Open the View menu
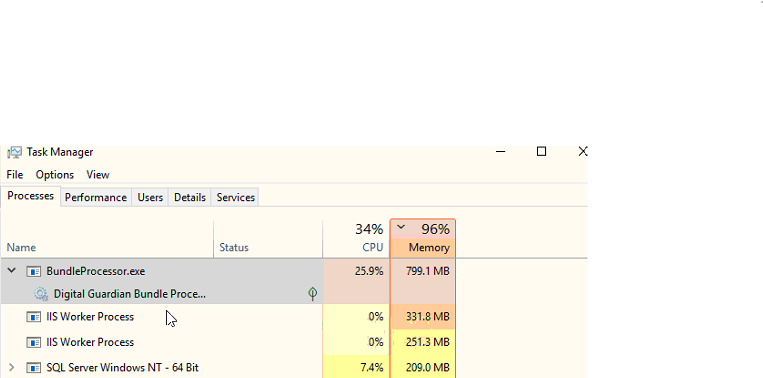This screenshot has width=763, height=378. (98, 175)
